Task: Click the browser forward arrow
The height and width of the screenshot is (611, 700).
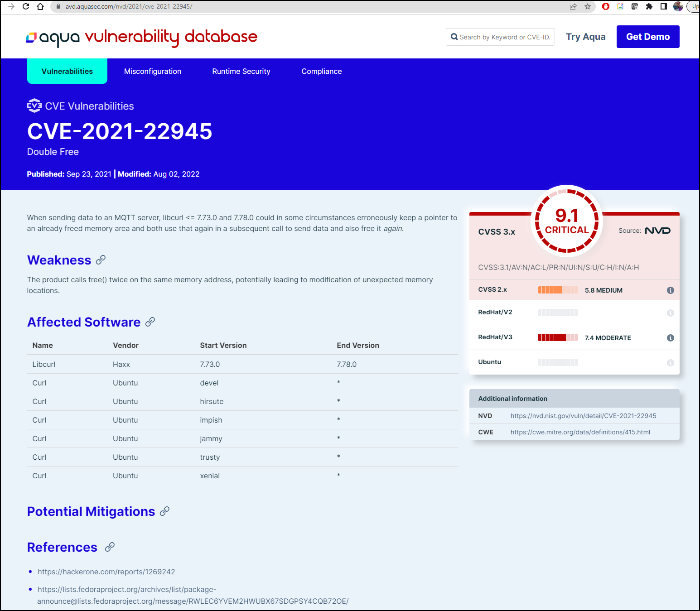Action: click(11, 6)
